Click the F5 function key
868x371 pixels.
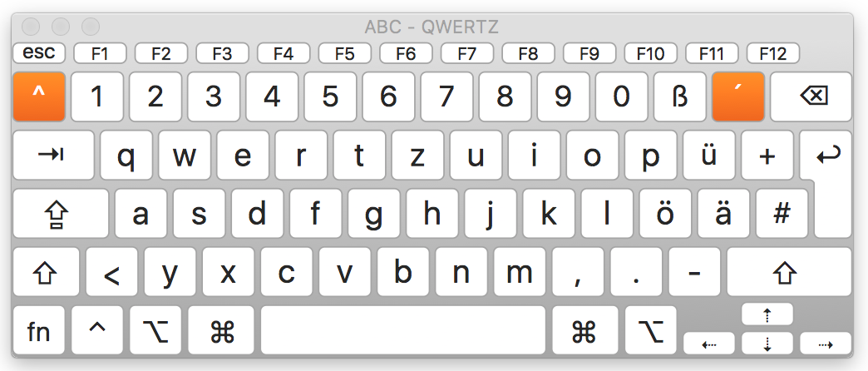coord(344,54)
